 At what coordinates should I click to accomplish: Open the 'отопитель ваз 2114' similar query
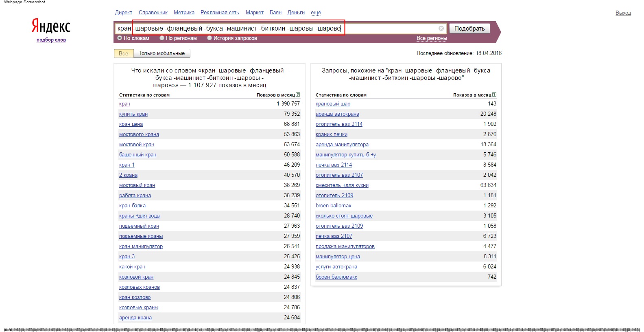click(x=339, y=124)
